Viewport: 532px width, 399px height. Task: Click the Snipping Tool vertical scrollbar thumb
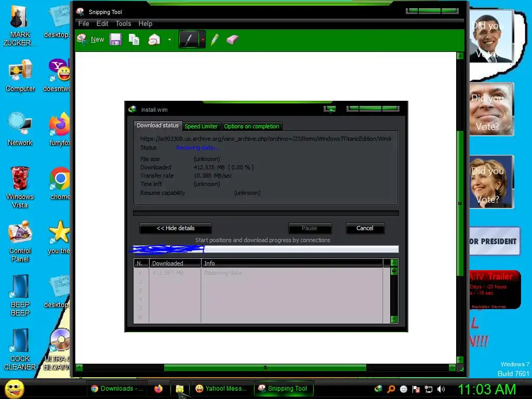pyautogui.click(x=460, y=204)
